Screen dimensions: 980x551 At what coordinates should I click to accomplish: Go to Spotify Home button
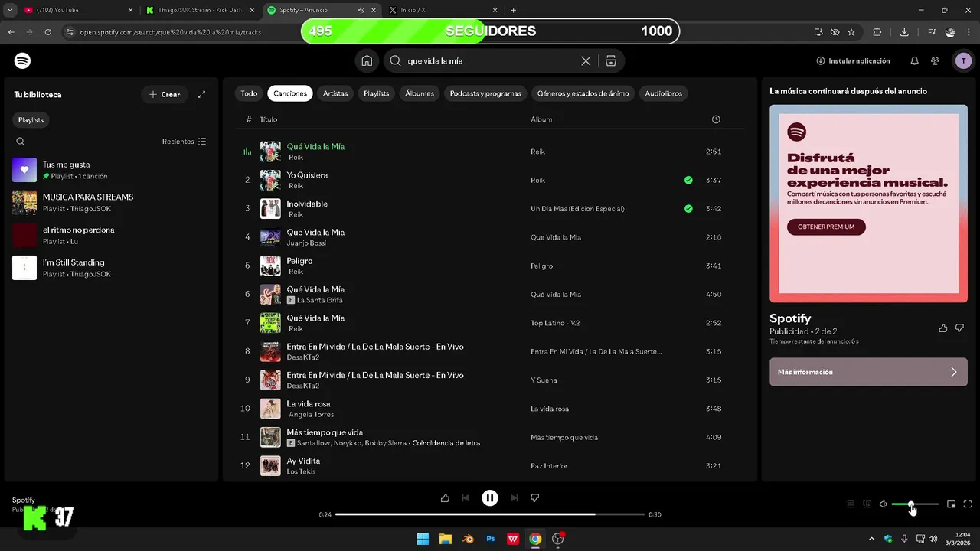[367, 60]
